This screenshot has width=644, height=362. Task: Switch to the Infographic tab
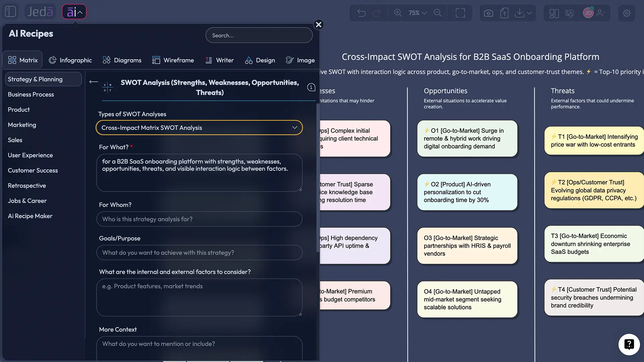70,60
